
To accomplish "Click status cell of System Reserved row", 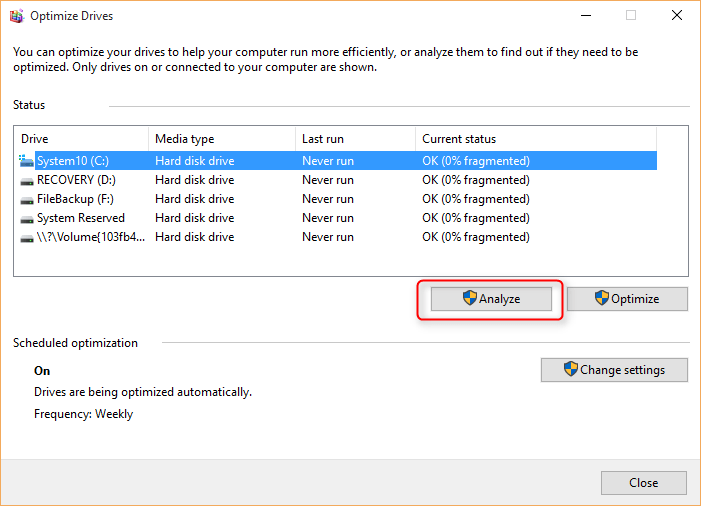I will tap(476, 218).
